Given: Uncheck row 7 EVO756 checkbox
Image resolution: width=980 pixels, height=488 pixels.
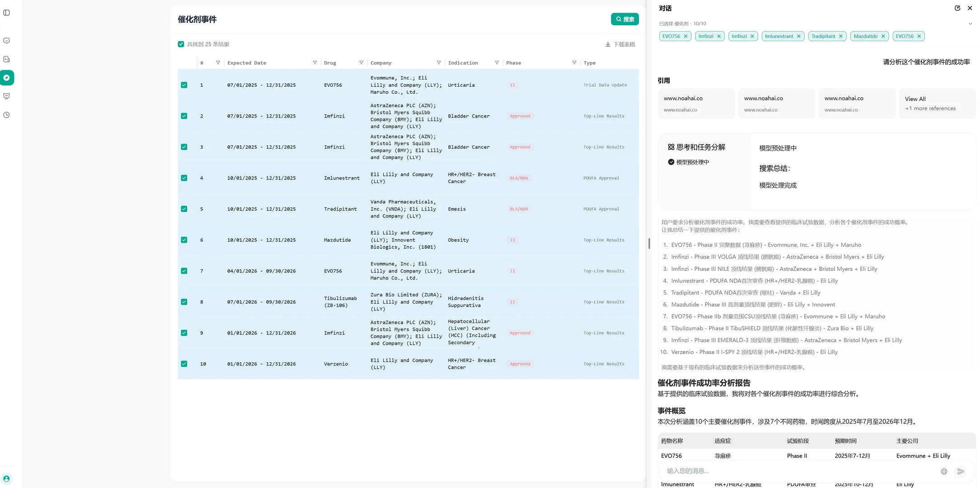Looking at the screenshot, I should (x=184, y=271).
